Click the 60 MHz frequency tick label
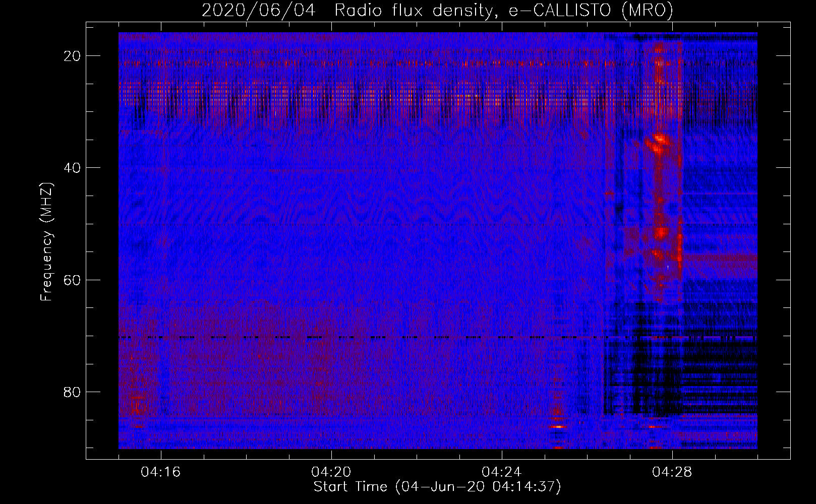The image size is (816, 504). pyautogui.click(x=72, y=280)
